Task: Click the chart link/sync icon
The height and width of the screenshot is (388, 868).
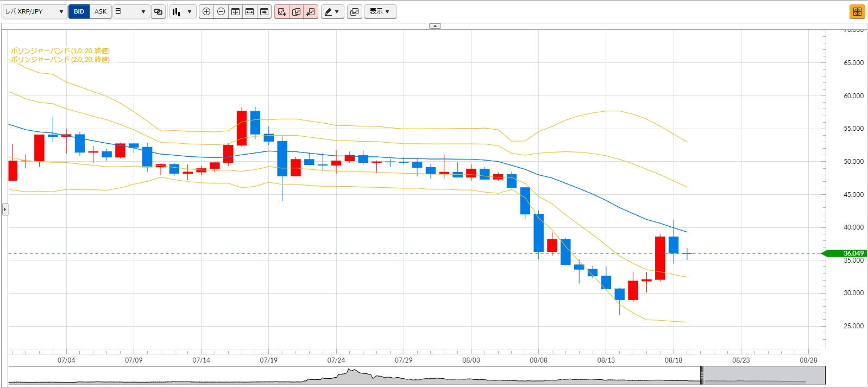Action: pyautogui.click(x=158, y=11)
